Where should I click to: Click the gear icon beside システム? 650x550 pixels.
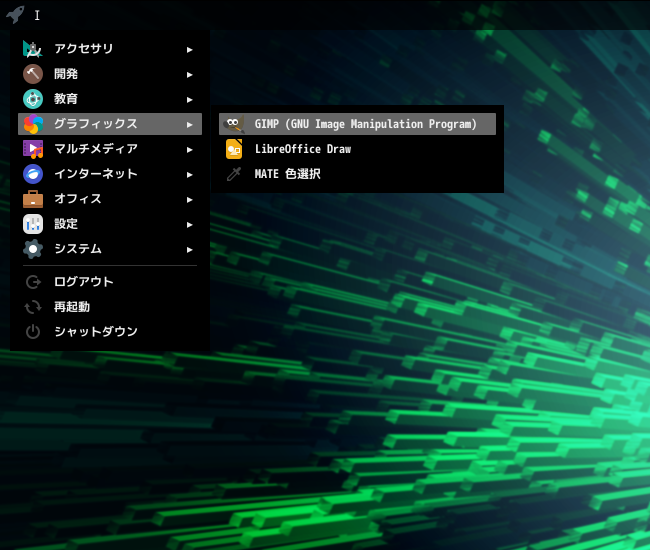click(x=33, y=249)
